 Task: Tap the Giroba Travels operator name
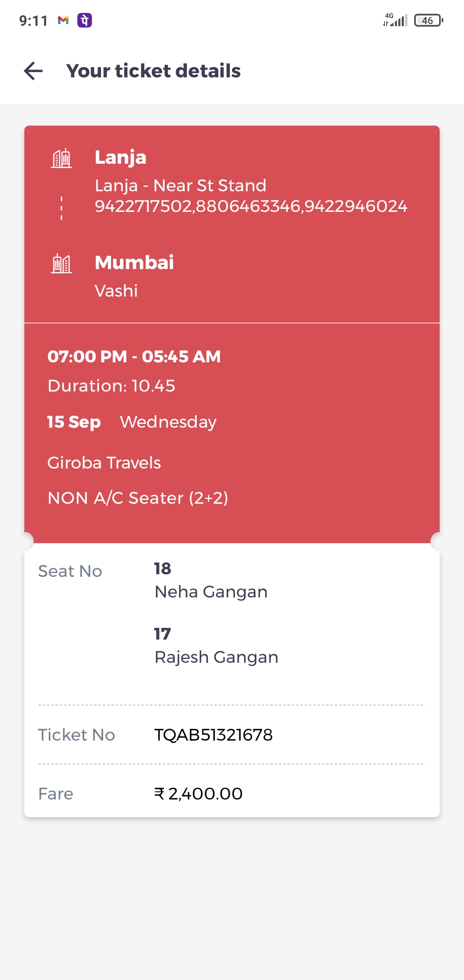(104, 463)
